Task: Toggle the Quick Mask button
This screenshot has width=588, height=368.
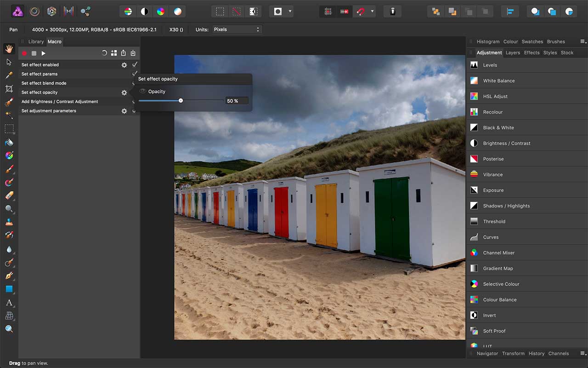Action: coord(278,11)
